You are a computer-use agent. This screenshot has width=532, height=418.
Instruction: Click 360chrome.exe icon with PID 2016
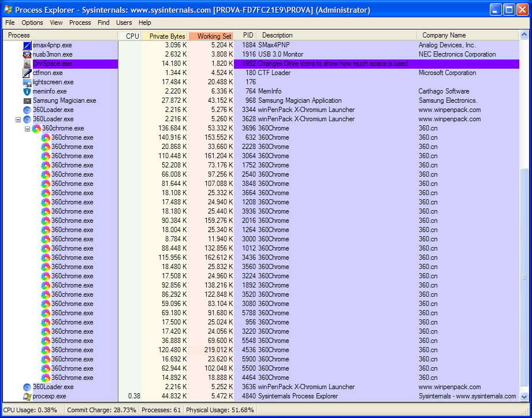pyautogui.click(x=46, y=221)
